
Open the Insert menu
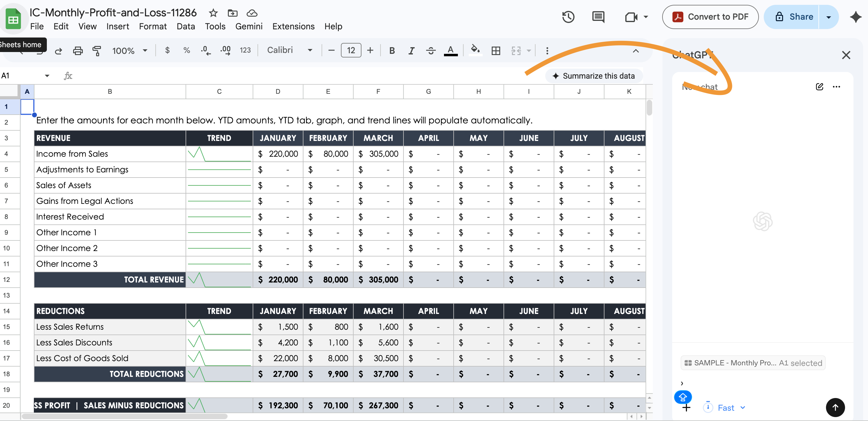click(118, 26)
